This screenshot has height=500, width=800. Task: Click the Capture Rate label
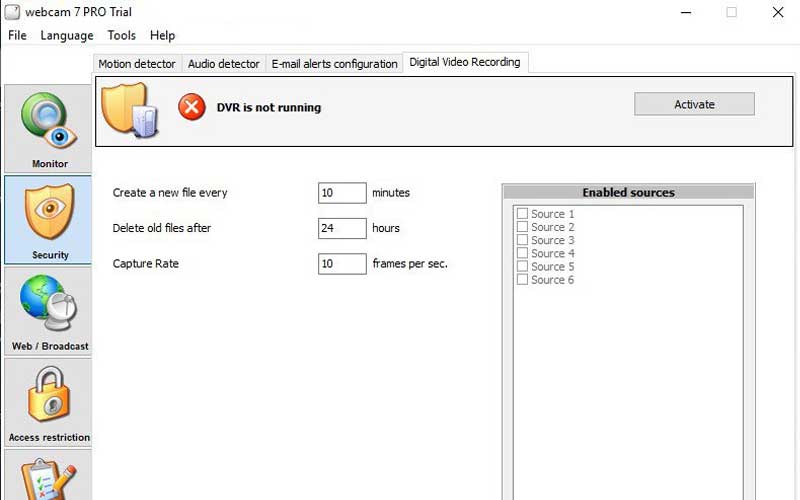[x=145, y=264]
